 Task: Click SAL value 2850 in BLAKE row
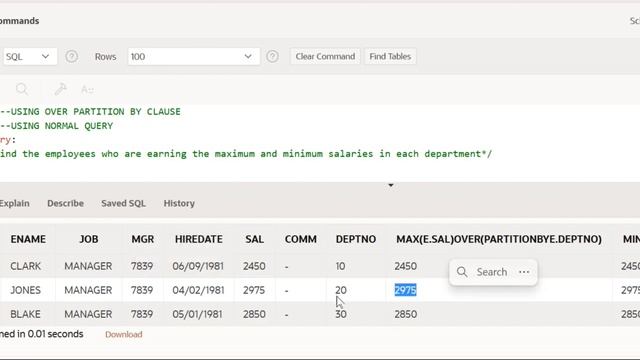tap(254, 314)
